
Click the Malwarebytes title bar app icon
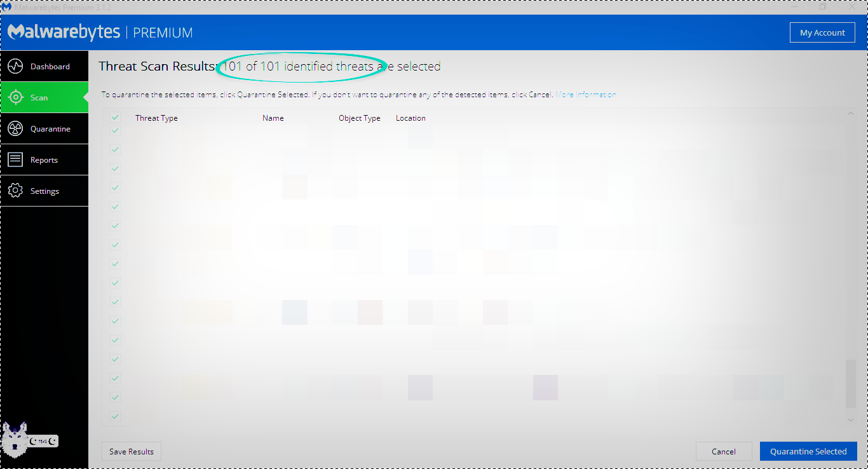pyautogui.click(x=7, y=7)
